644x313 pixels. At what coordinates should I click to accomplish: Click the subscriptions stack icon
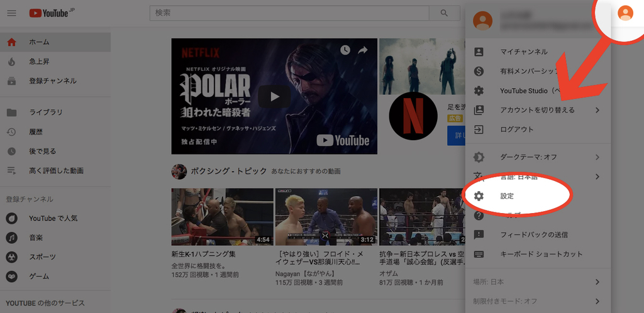click(11, 81)
